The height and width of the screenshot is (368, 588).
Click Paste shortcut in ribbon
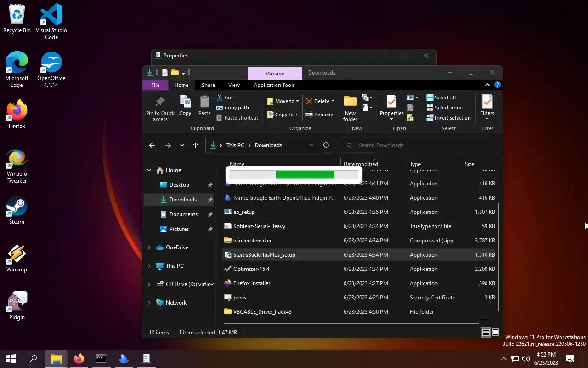[237, 118]
